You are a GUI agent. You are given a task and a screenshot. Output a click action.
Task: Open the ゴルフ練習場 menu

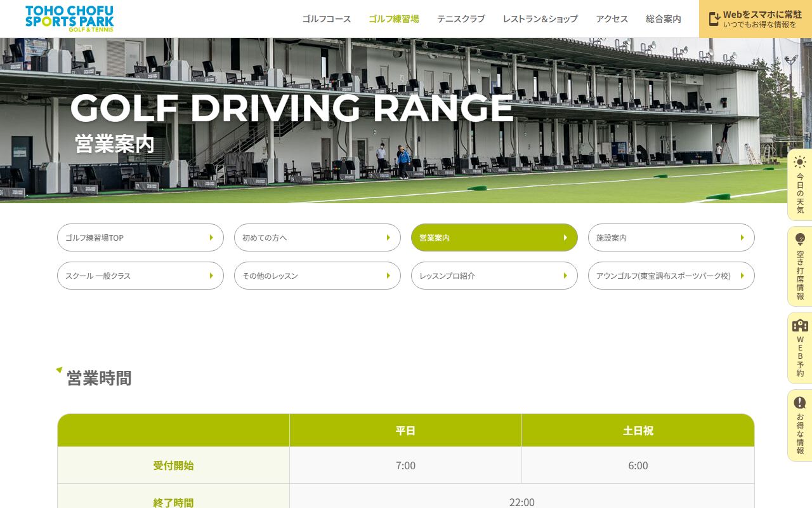point(394,19)
